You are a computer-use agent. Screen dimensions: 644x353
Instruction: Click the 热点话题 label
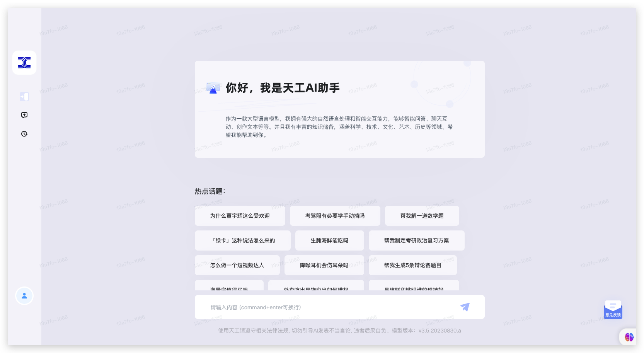[210, 191]
